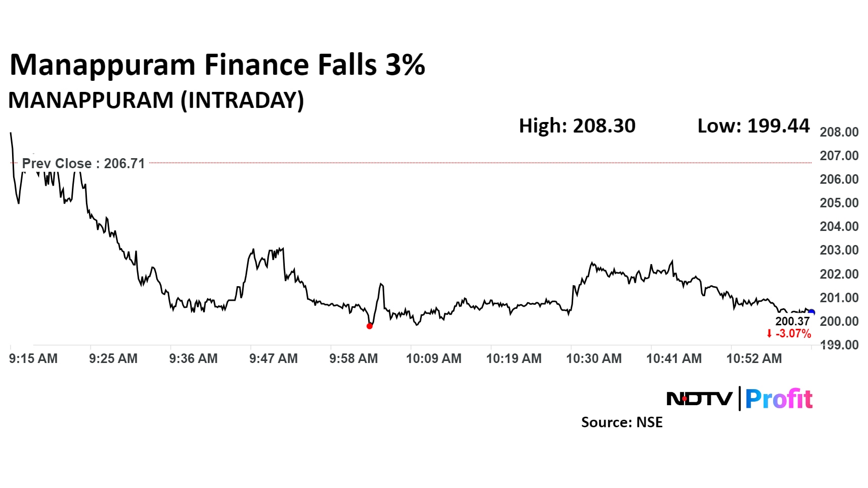Click the Profit logo text

pos(779,399)
